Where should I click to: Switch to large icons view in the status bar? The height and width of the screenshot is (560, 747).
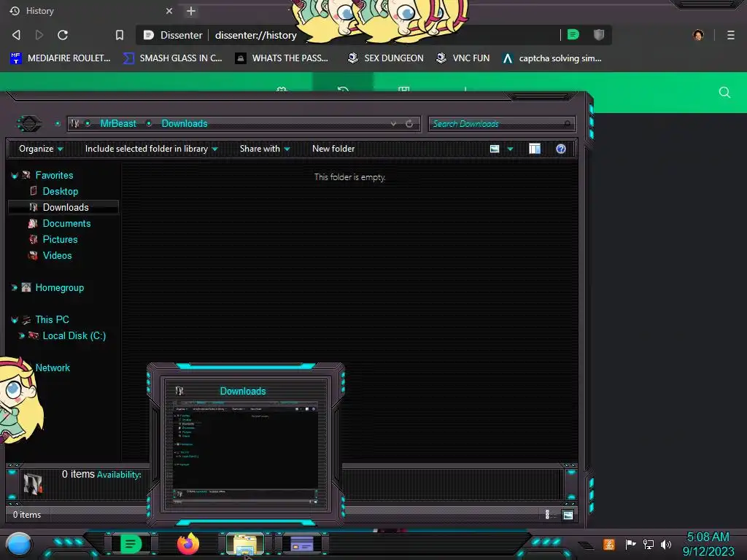568,514
